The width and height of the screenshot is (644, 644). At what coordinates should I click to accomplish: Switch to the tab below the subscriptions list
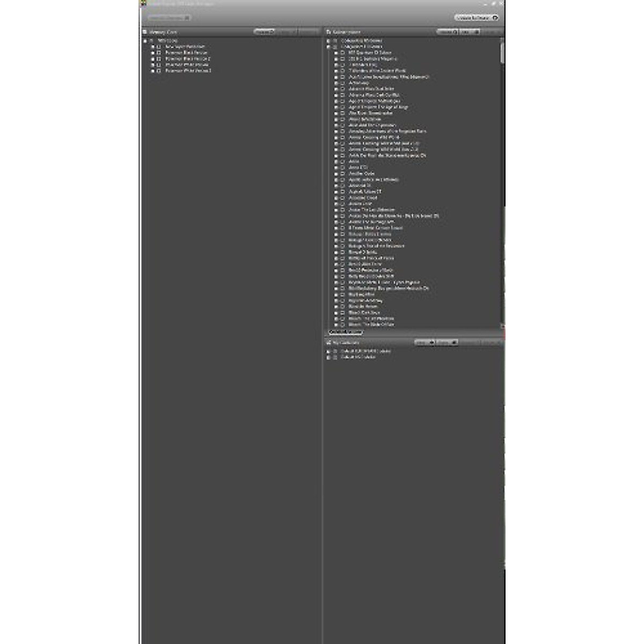tap(345, 332)
